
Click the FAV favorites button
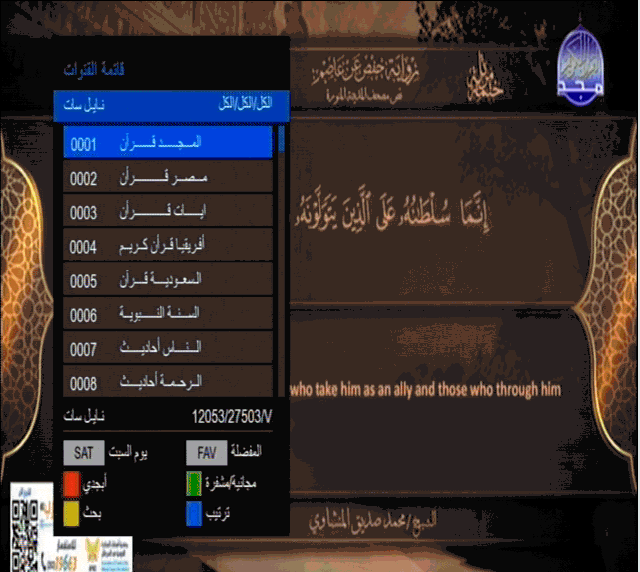[207, 452]
